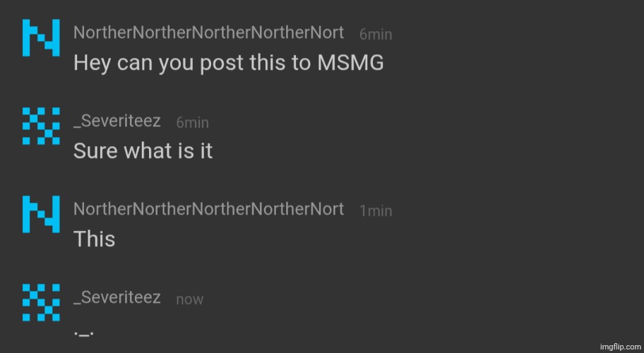Select the _Severiteez username with the 'now' timestamp

[x=117, y=297]
